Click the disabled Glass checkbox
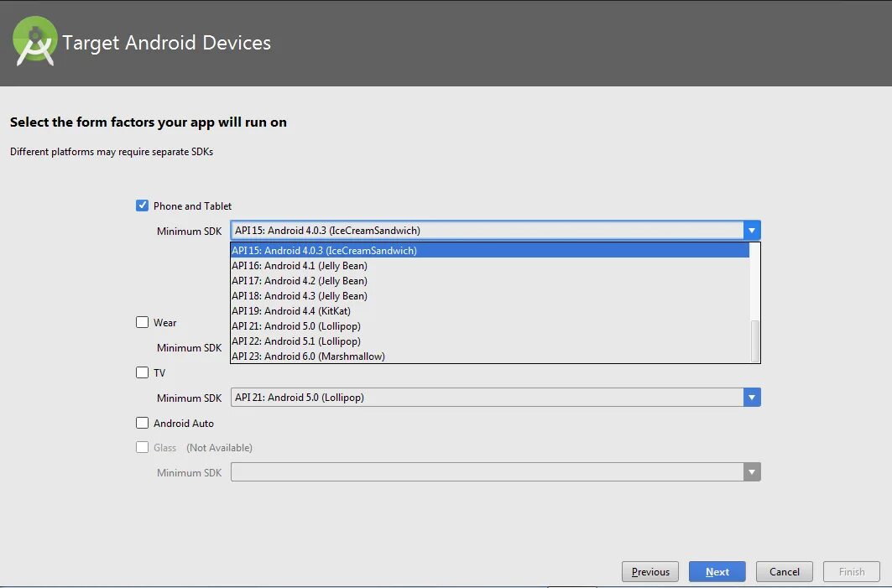The image size is (892, 588). pos(142,447)
